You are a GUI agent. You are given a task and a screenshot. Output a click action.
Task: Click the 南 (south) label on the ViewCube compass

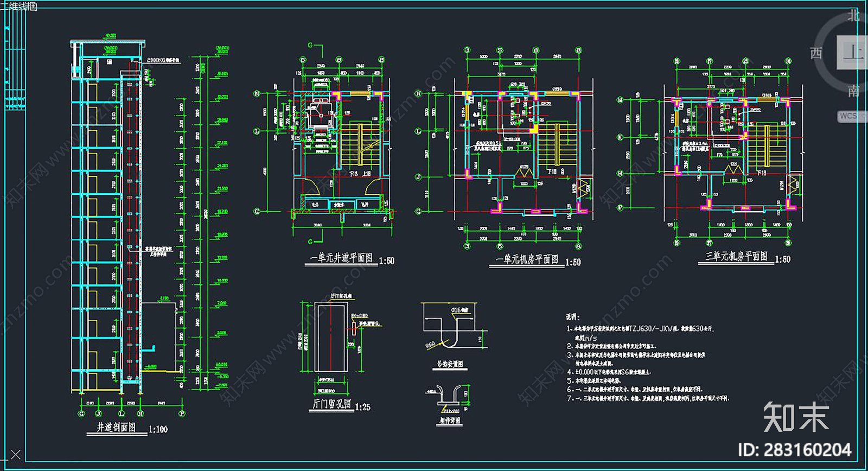854,91
